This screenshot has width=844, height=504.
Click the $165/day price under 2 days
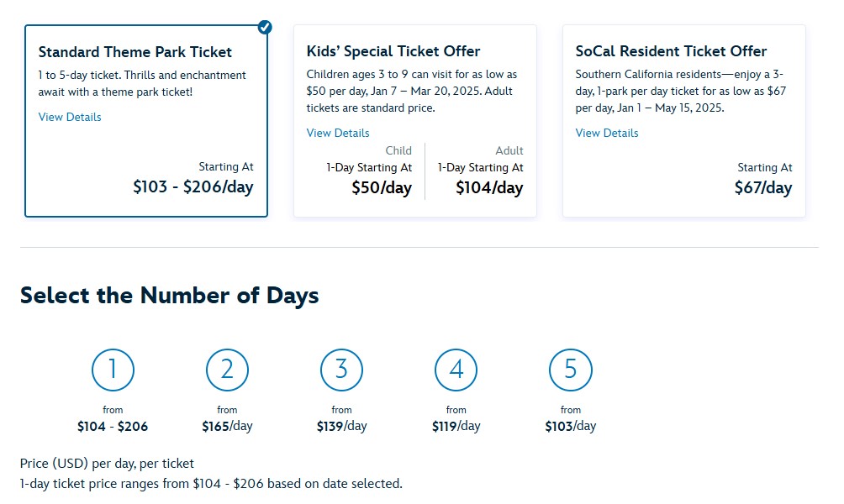[227, 426]
